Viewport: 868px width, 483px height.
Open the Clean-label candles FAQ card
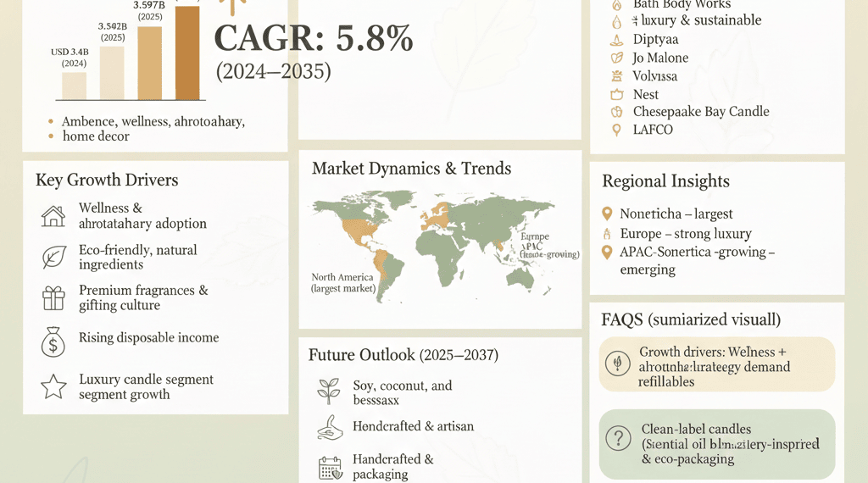tap(717, 444)
